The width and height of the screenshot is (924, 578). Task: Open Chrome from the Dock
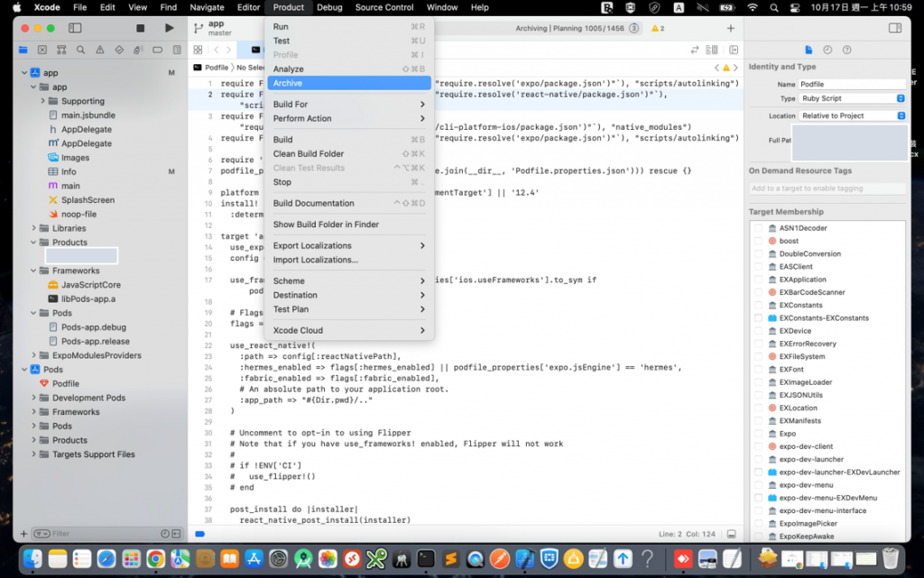click(155, 558)
